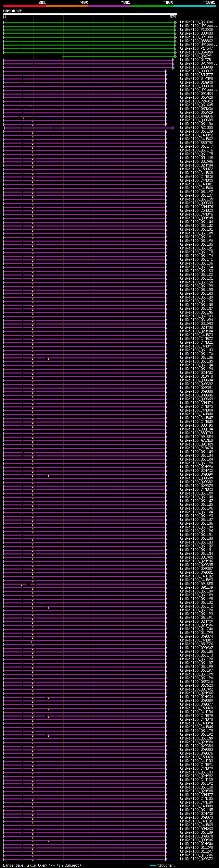
Task: Select label UniRef100_Q6JLS9
Action: (196, 132)
